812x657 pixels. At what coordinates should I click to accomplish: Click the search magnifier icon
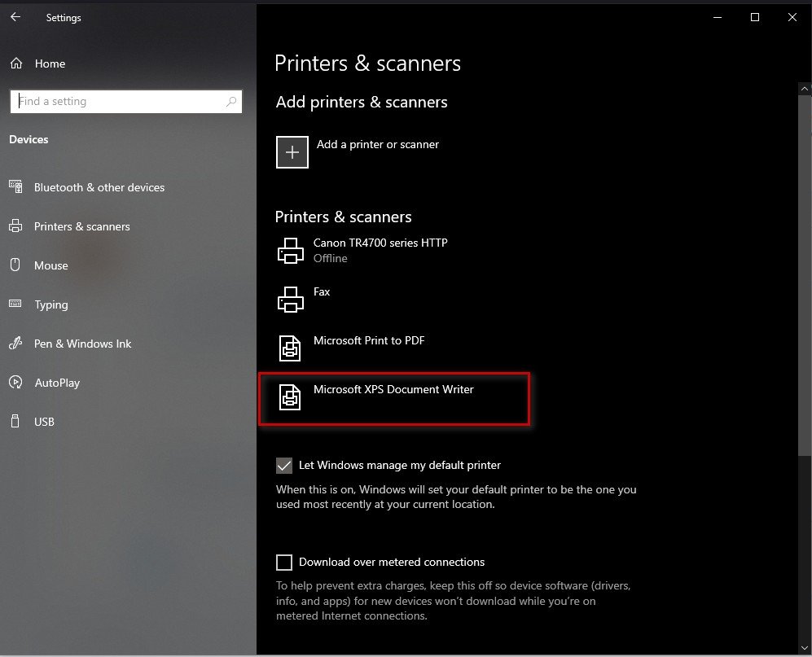(x=231, y=102)
